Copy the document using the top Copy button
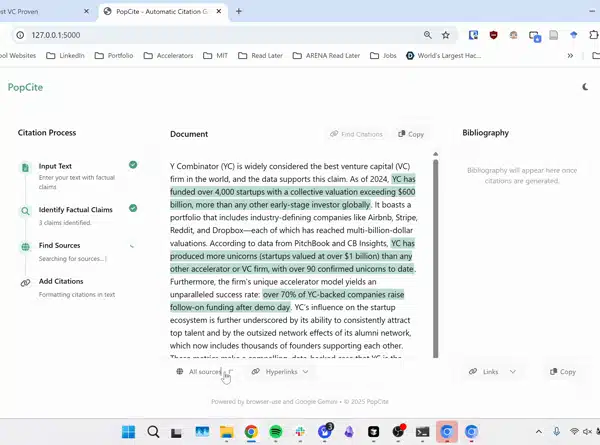The height and width of the screenshot is (445, 600). [x=411, y=134]
